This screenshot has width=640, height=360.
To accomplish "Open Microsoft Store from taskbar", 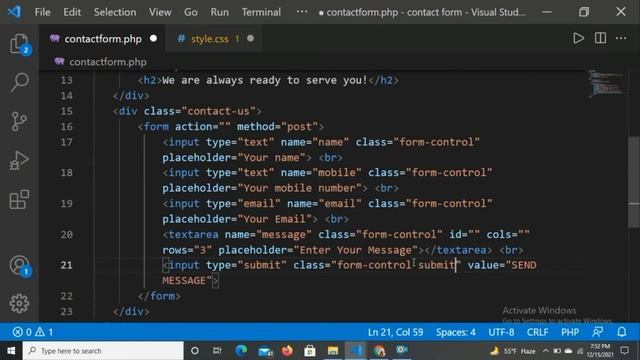I will (x=310, y=351).
